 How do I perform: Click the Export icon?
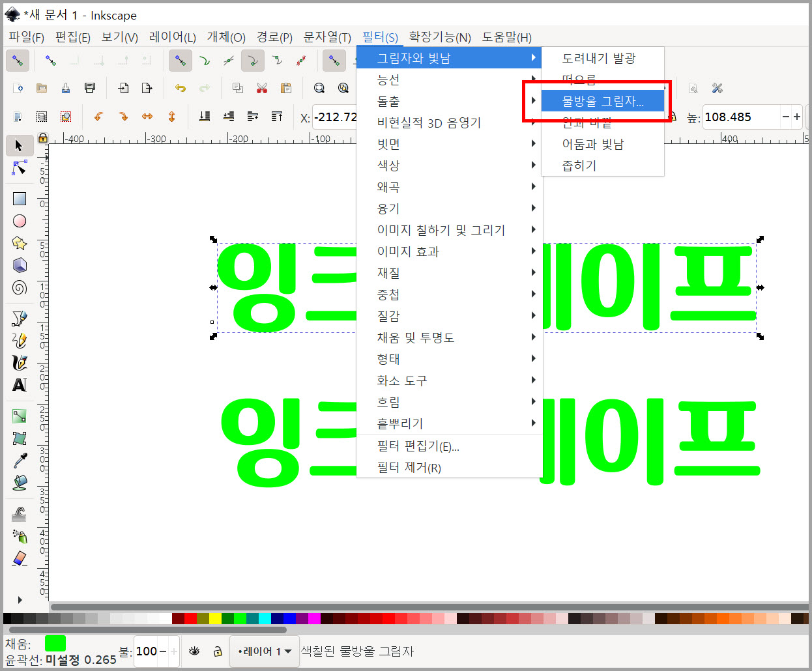[147, 88]
